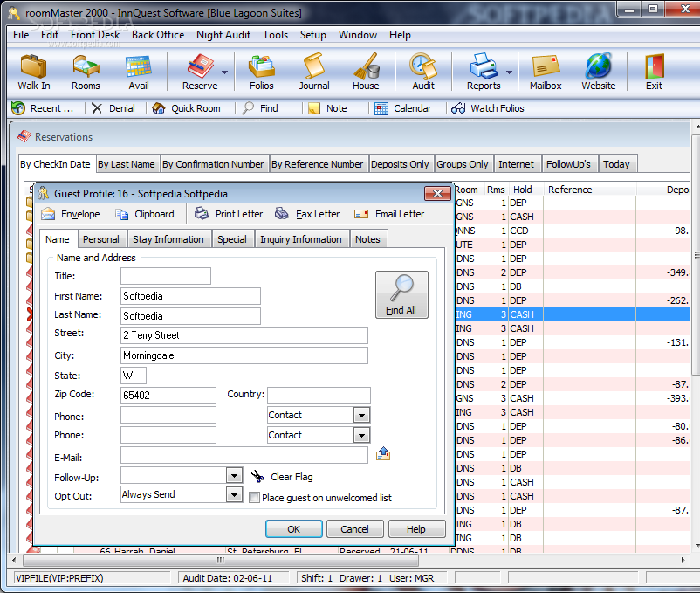The width and height of the screenshot is (700, 593).
Task: Open the guest profile Notes tab
Action: click(367, 239)
